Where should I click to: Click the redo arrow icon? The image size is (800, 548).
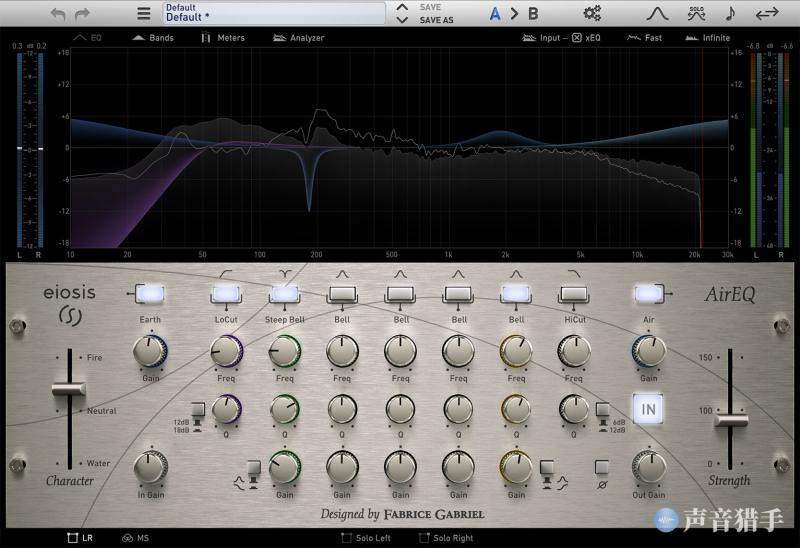82,14
